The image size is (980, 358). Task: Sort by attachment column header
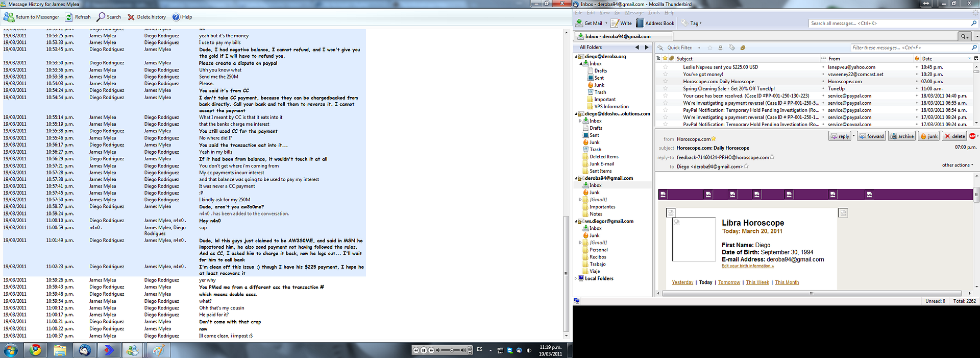672,58
